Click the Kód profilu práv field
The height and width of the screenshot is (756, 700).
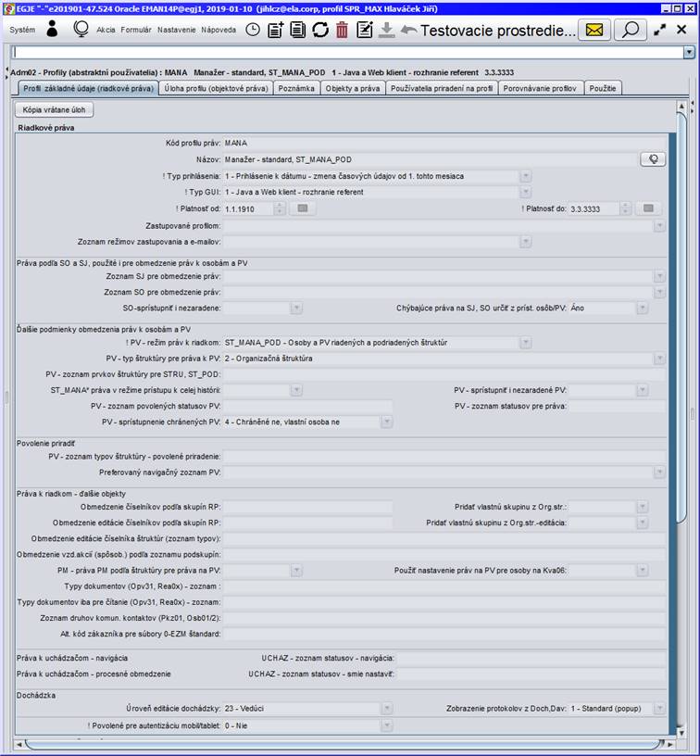click(444, 144)
